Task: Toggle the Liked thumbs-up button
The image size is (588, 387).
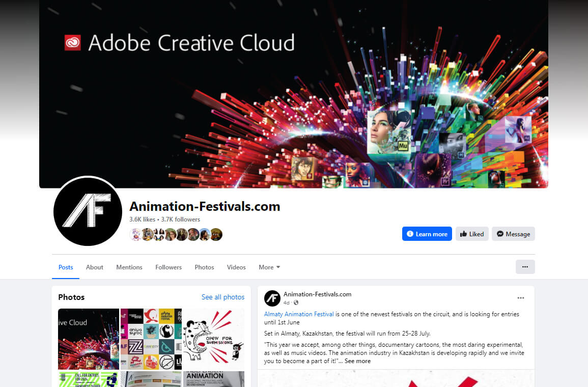Action: (472, 234)
